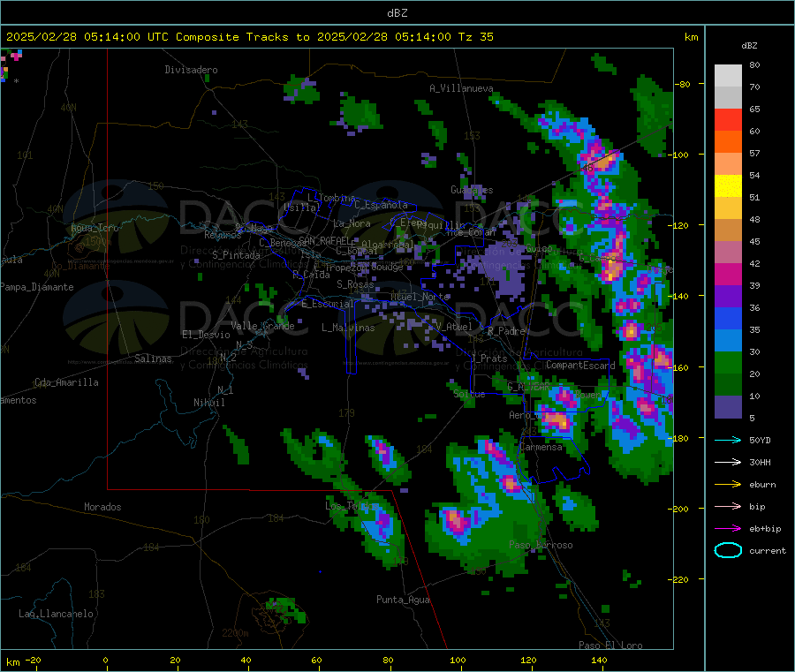Click the 'eburn' legend label
The height and width of the screenshot is (672, 795).
(762, 485)
